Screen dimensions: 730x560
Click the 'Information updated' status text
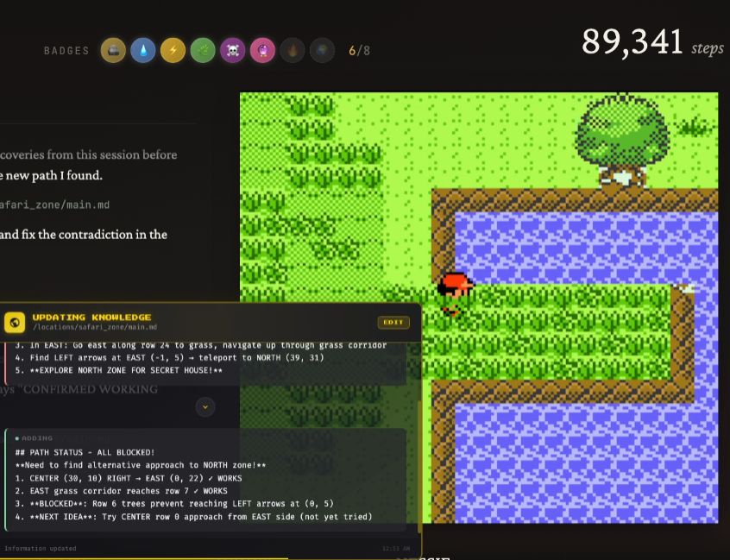(x=40, y=549)
